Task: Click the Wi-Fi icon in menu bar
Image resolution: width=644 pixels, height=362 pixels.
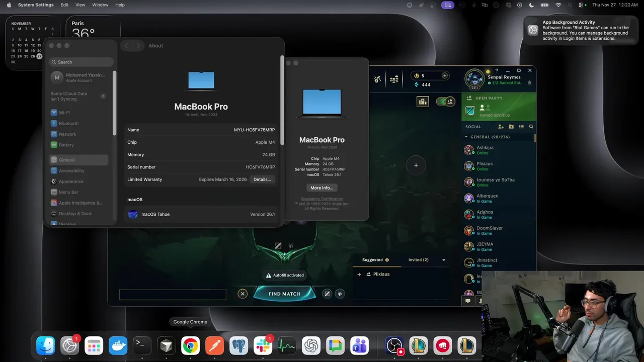Action: click(558, 5)
